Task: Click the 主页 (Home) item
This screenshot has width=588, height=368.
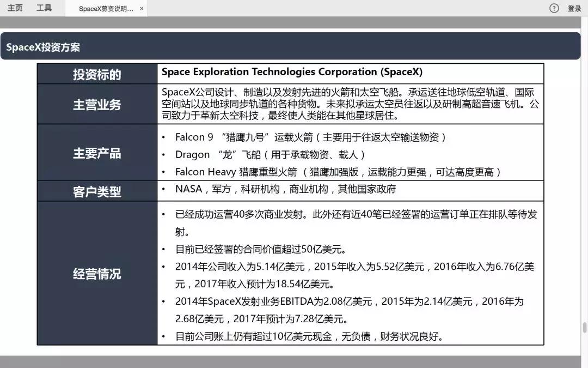Action: (15, 8)
